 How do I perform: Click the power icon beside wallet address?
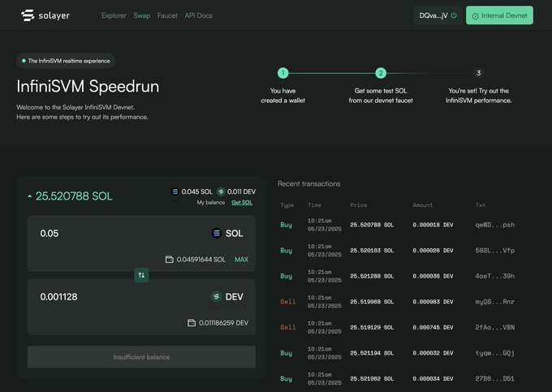coord(454,15)
